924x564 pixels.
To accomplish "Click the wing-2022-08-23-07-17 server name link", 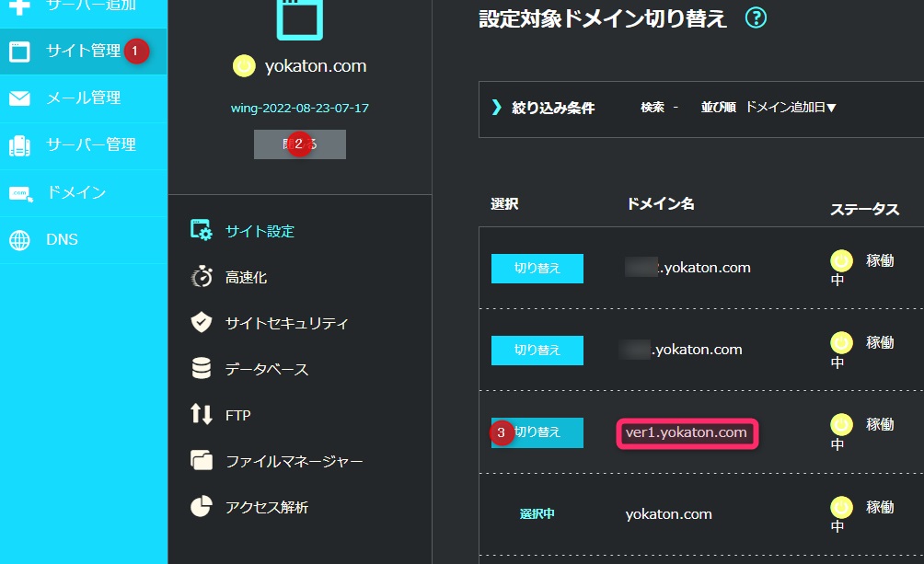I will (x=300, y=108).
